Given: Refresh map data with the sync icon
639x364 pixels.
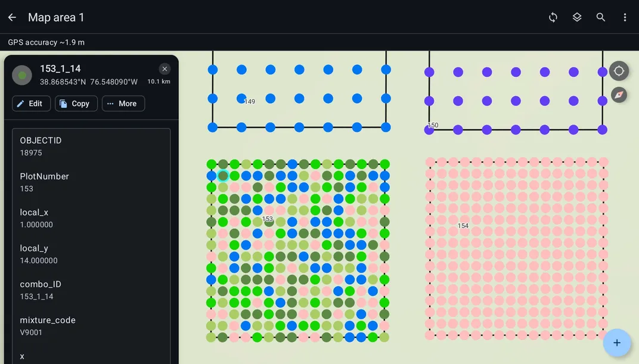Looking at the screenshot, I should 553,17.
